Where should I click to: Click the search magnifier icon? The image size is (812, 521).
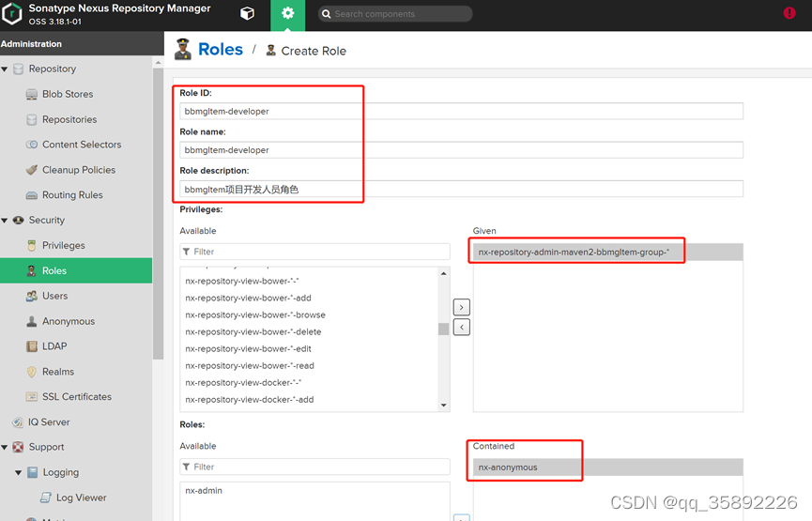point(327,14)
